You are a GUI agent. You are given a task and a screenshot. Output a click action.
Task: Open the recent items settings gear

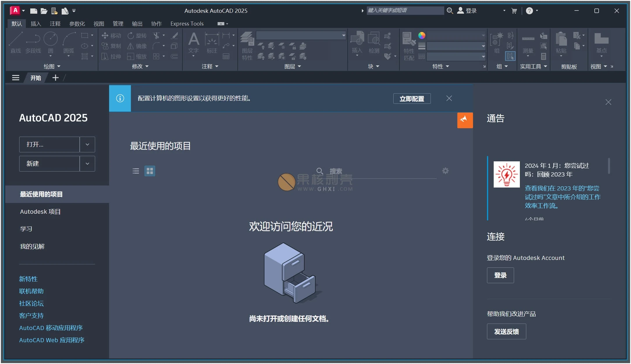click(445, 171)
